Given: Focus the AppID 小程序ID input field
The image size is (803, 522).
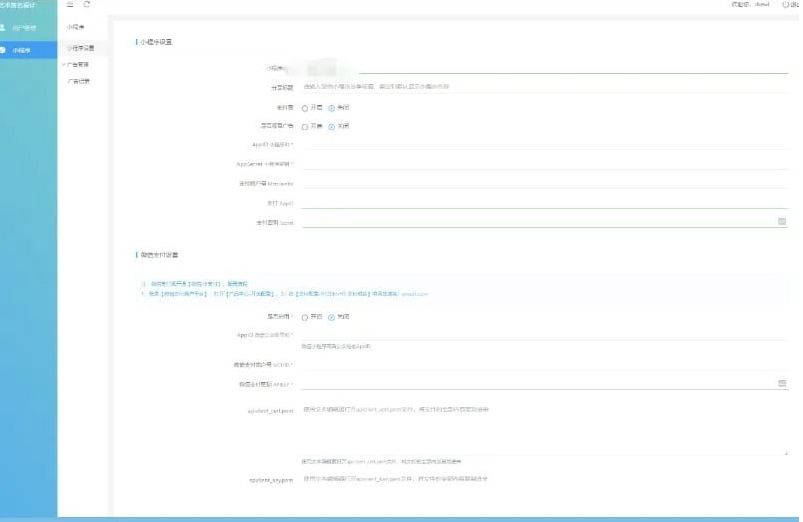Looking at the screenshot, I should [544, 144].
